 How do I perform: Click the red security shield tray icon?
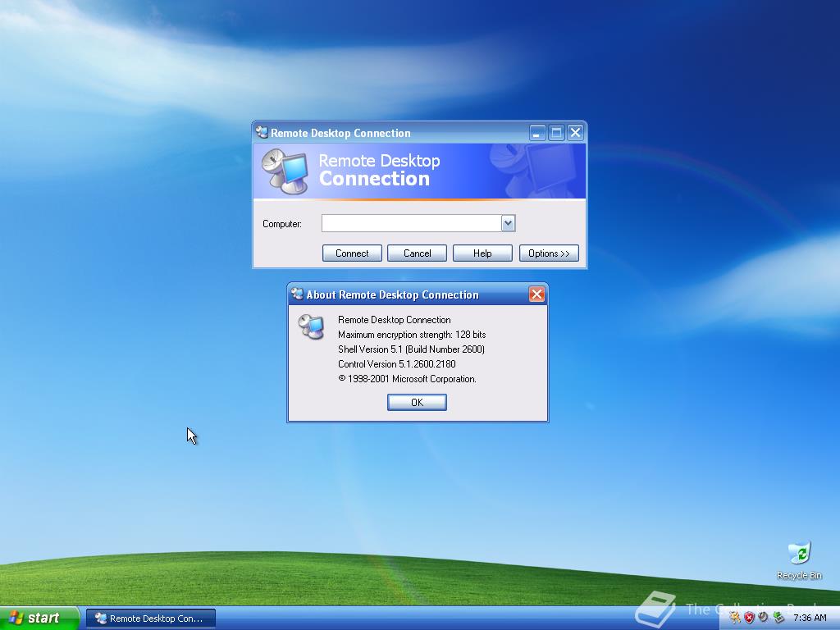(x=749, y=619)
